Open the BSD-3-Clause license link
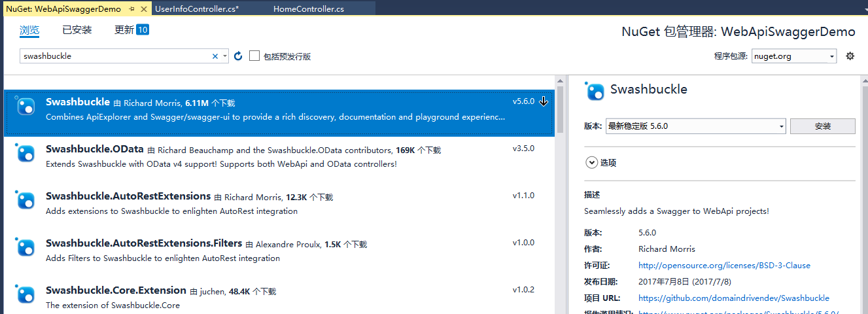 tap(724, 266)
